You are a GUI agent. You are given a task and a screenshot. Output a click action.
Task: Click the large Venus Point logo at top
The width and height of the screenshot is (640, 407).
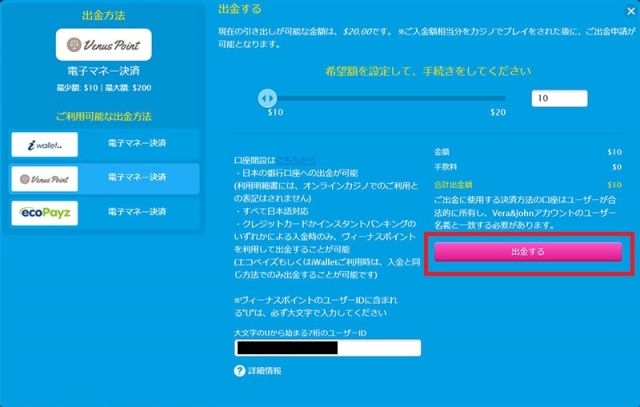102,45
